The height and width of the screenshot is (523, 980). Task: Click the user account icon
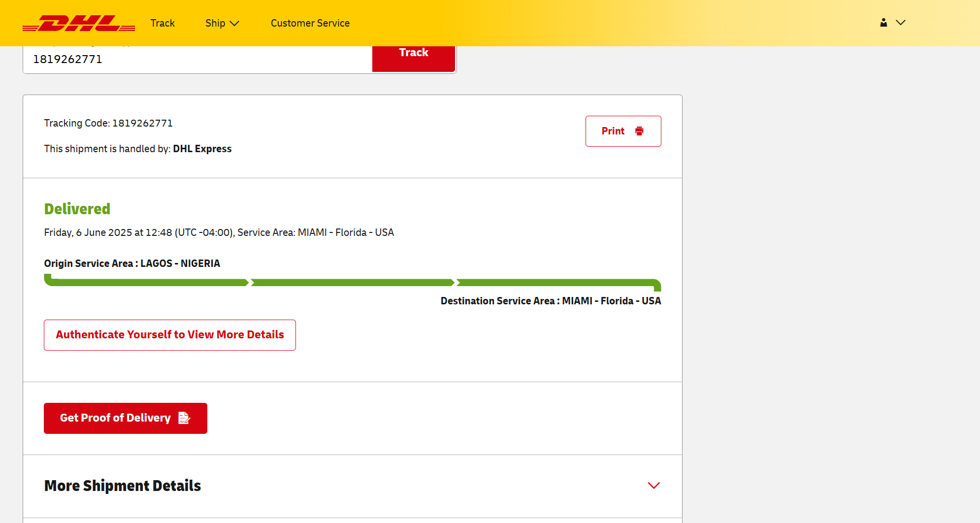point(883,23)
